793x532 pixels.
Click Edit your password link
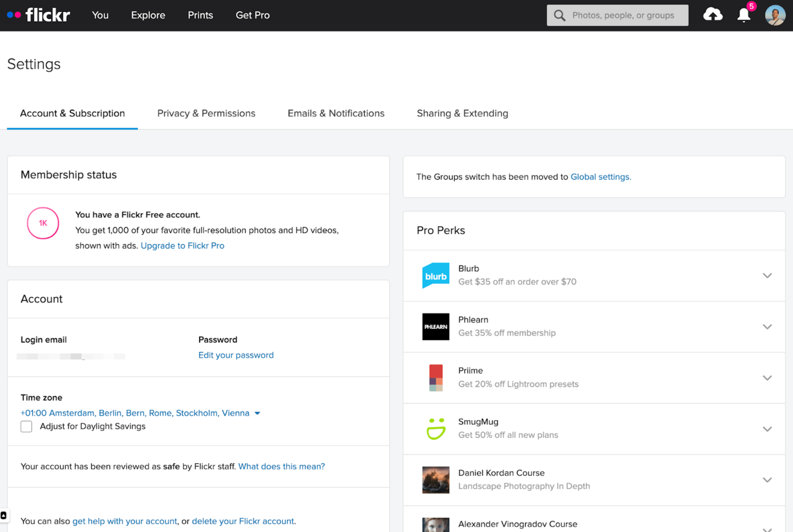(236, 355)
